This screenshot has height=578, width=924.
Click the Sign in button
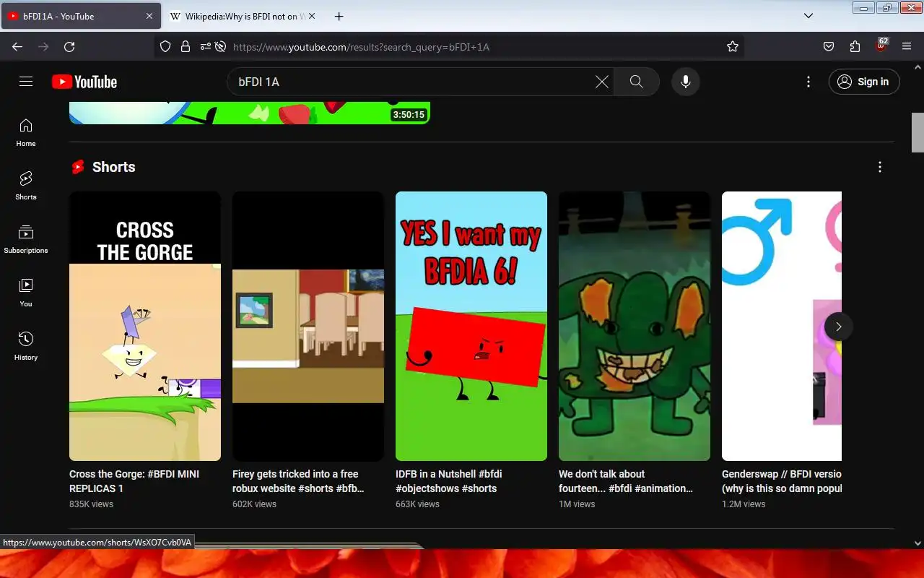864,82
